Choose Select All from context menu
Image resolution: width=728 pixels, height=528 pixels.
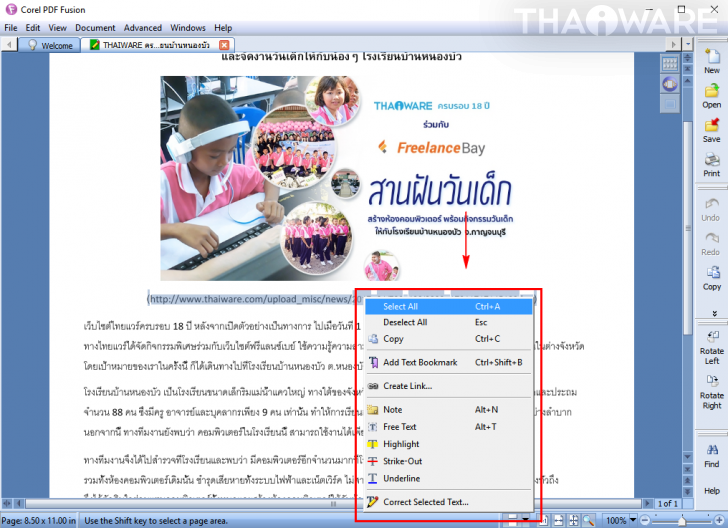click(448, 306)
